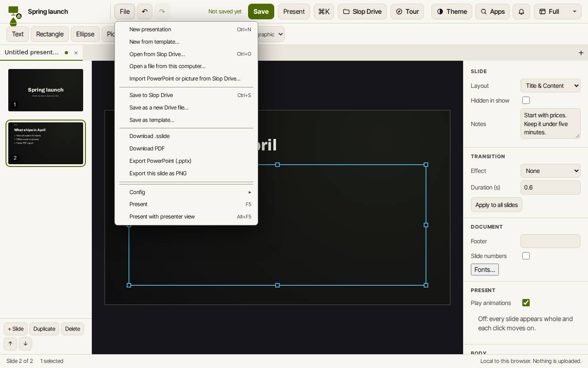
Task: Select Open a file from this computer...
Action: pyautogui.click(x=186, y=66)
